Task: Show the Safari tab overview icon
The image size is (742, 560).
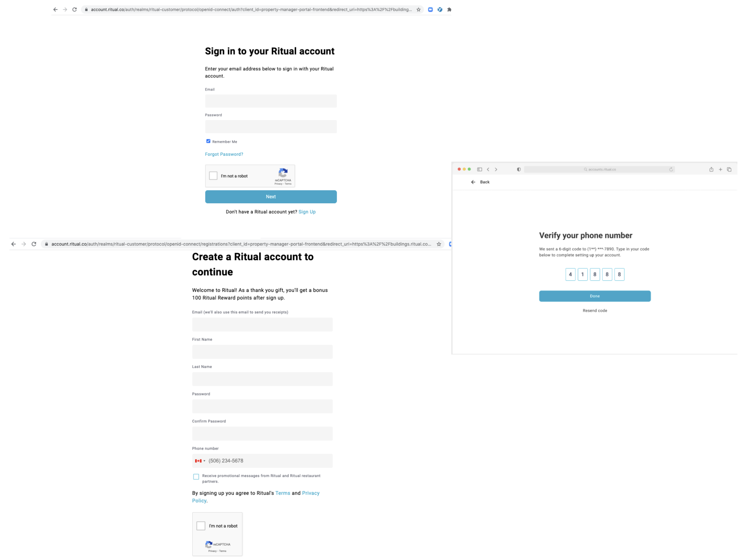Action: click(x=729, y=170)
